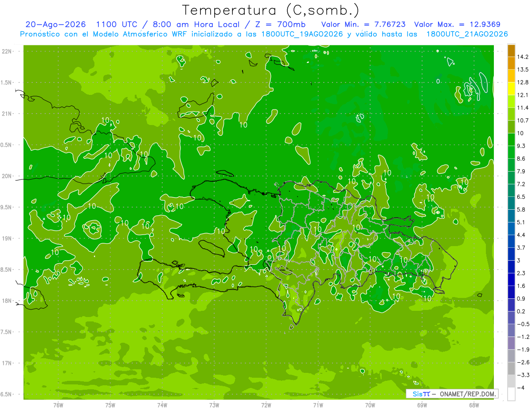The image size is (532, 411).
Task: Click the "7.9" value on the color scale
Action: point(521,171)
